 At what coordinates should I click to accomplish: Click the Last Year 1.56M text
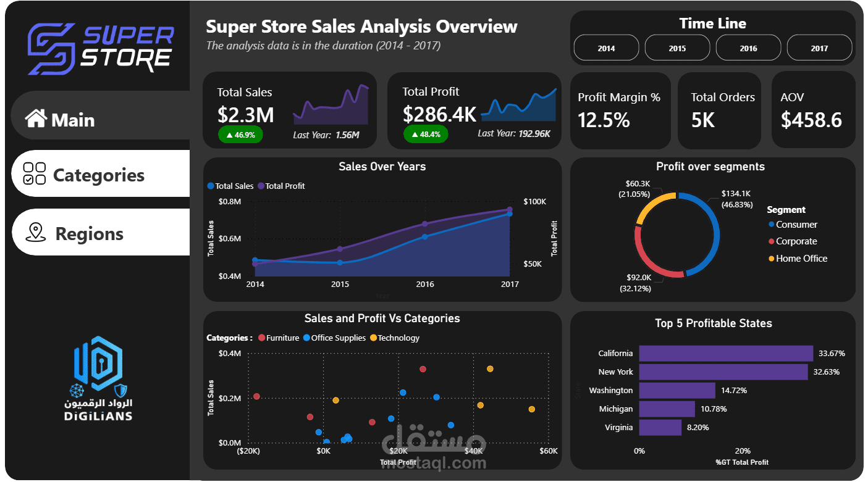pos(326,135)
